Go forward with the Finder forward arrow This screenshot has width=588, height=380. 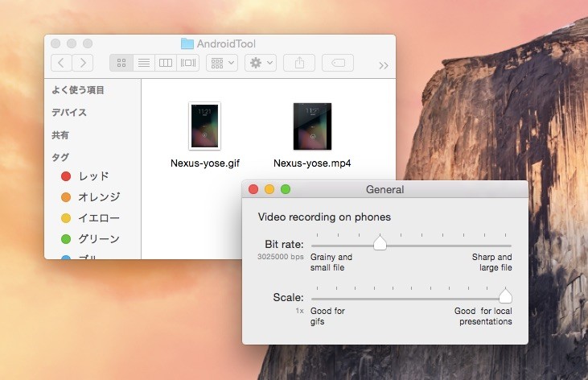tap(83, 63)
